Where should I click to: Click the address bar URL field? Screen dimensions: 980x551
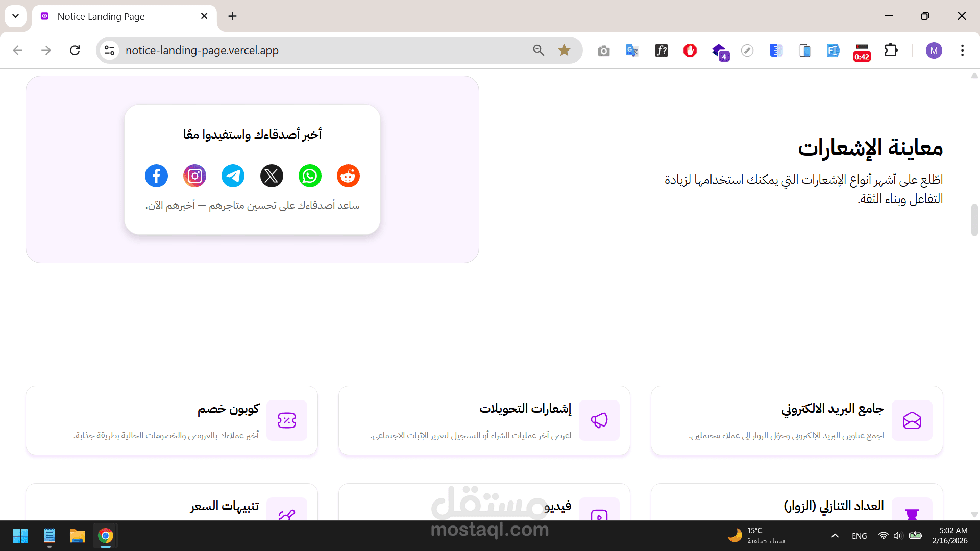point(306,50)
